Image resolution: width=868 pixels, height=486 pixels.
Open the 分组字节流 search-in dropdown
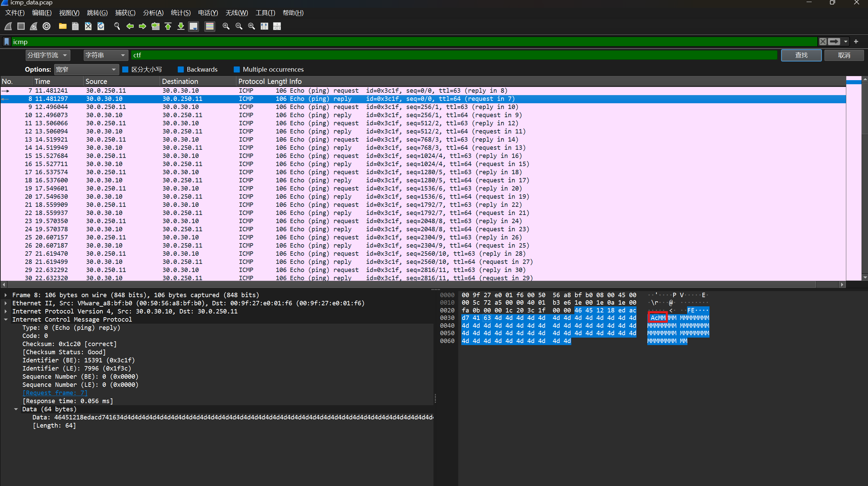[48, 55]
